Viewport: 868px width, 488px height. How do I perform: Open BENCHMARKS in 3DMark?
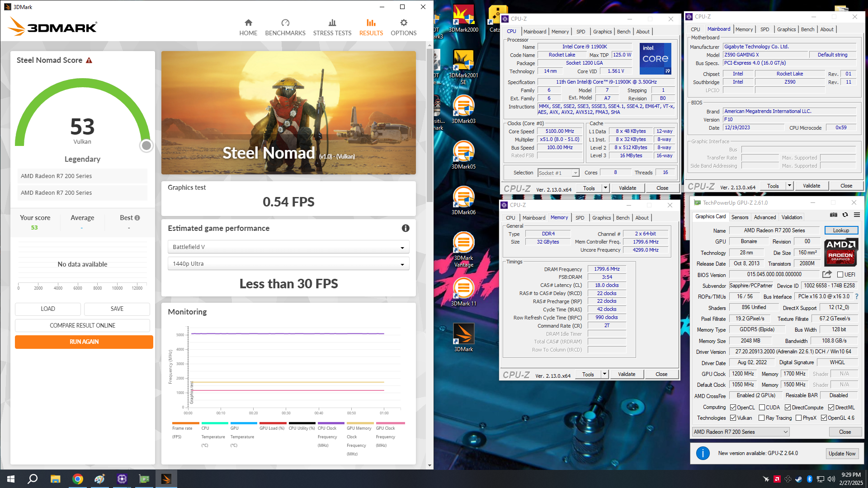click(285, 28)
